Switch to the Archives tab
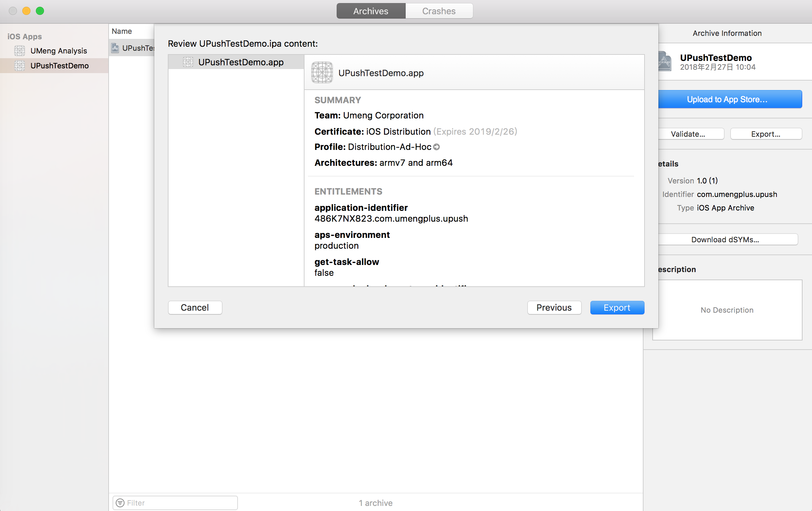The image size is (812, 511). coord(371,11)
